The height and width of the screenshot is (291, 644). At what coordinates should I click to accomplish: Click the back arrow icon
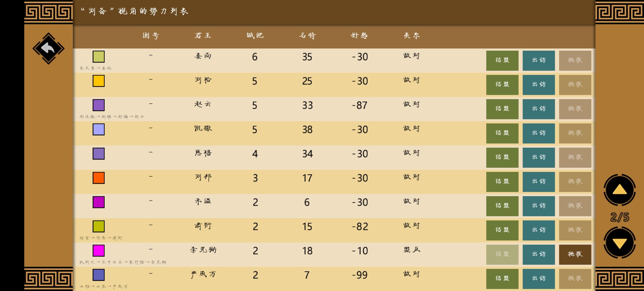[48, 48]
